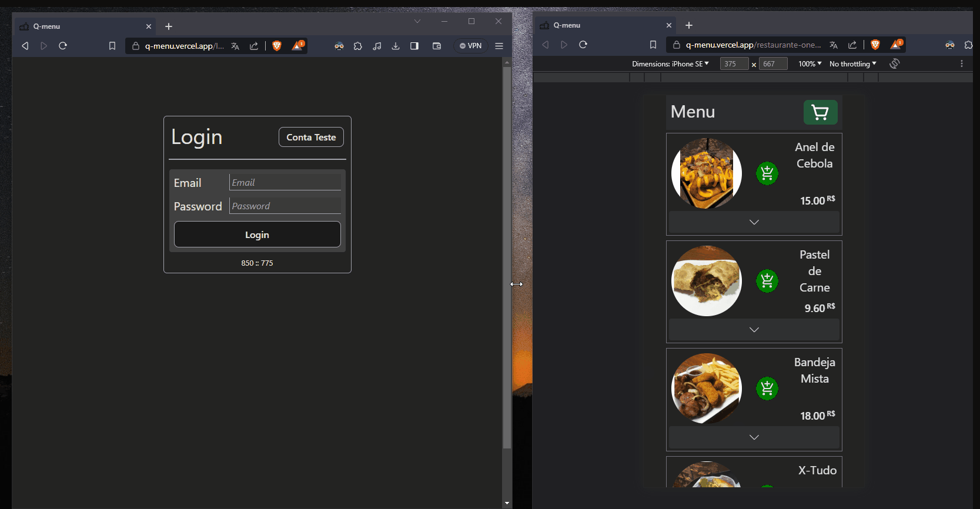Expand the Anel de Cebola details chevron

[754, 222]
